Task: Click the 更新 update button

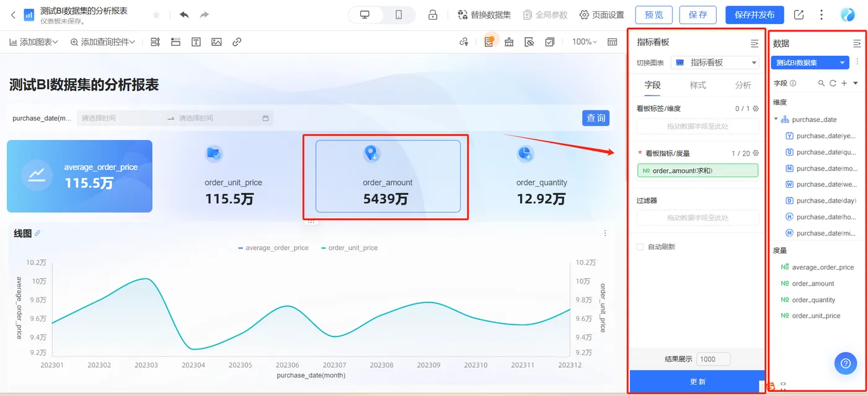Action: (x=697, y=382)
